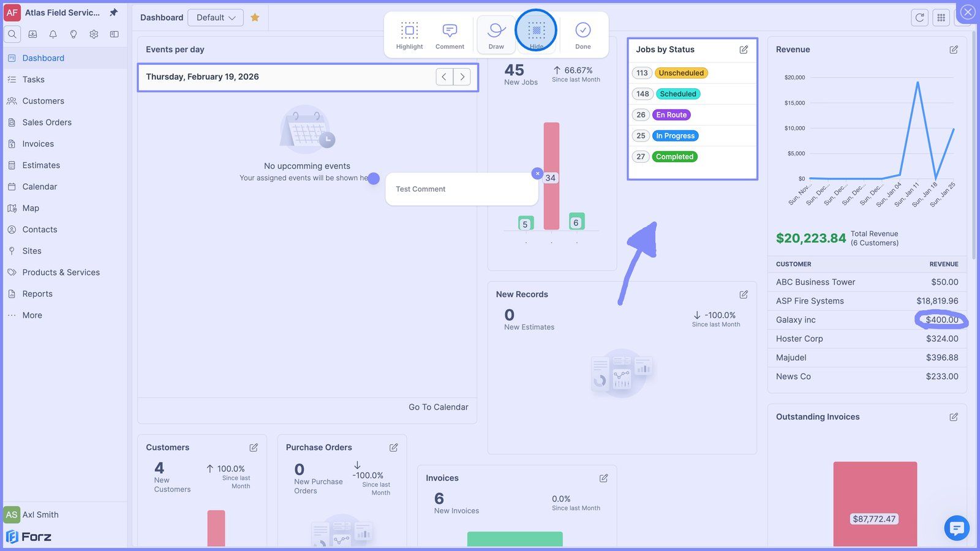
Task: Open Products & Services in the sidebar
Action: [x=61, y=272]
